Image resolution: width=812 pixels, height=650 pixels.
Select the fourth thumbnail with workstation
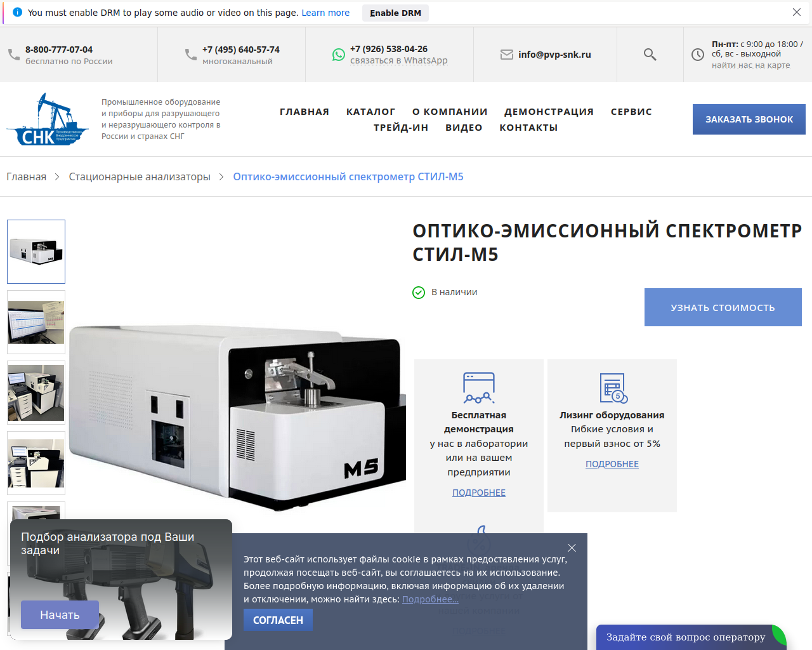click(36, 463)
